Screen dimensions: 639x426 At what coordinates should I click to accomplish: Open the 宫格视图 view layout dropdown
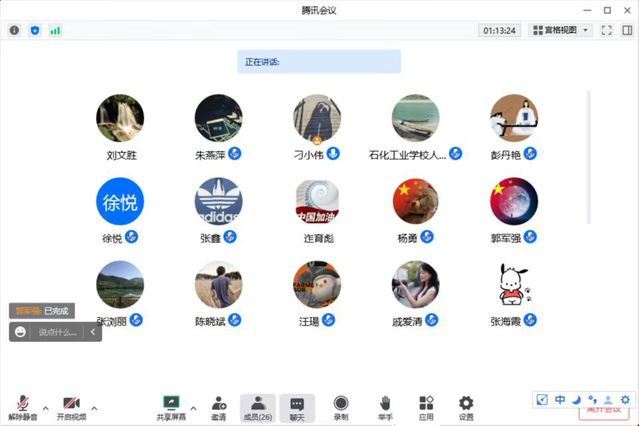click(560, 31)
